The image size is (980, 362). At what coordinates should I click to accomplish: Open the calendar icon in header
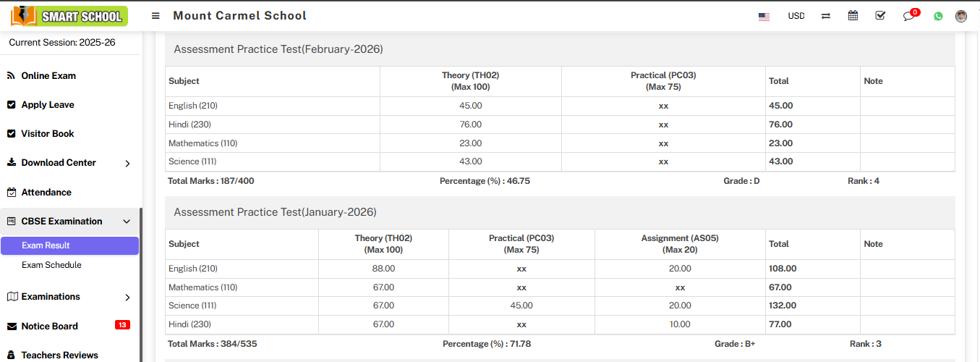point(853,16)
